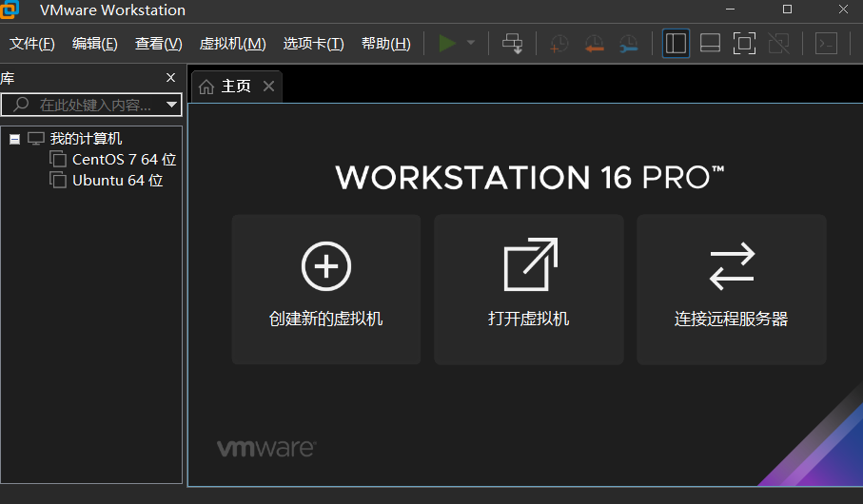Select the CentOS 7 64 位 virtual machine
Viewport: 863px width, 504px height.
pos(125,160)
